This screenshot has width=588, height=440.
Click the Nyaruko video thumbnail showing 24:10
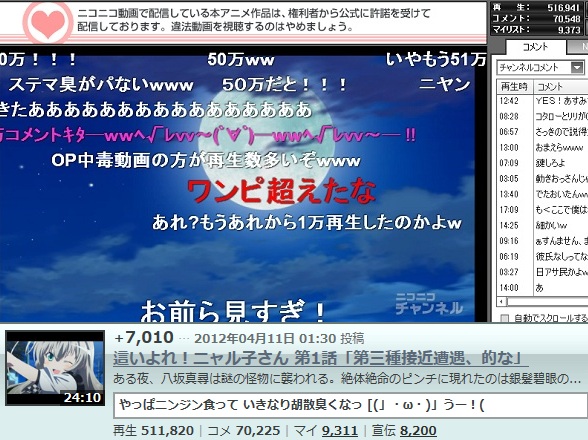[55, 368]
